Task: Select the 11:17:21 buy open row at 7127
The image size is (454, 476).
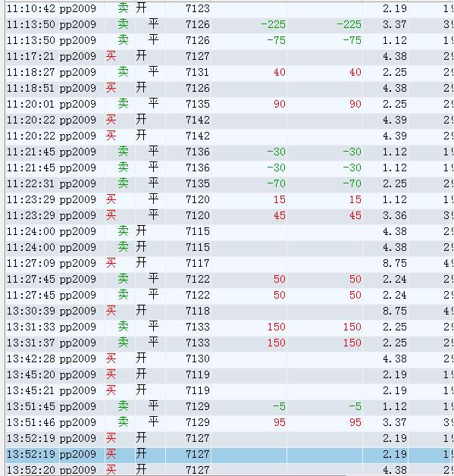Action: 230,56
